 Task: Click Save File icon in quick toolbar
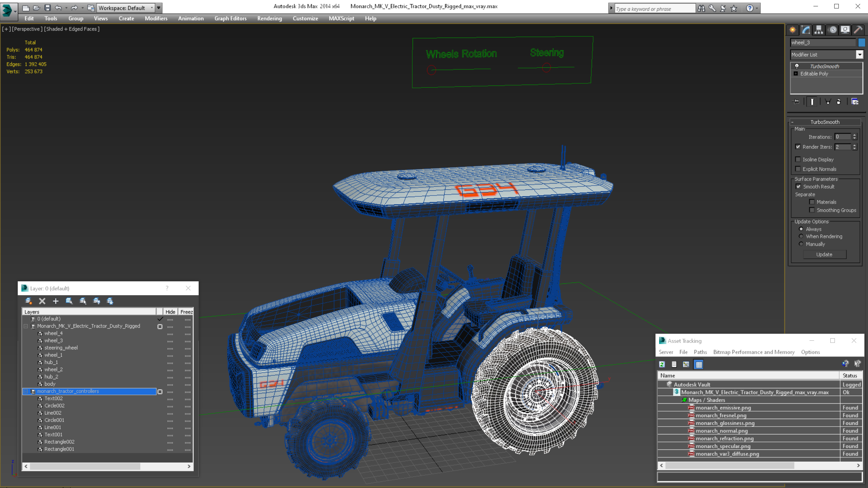(48, 8)
